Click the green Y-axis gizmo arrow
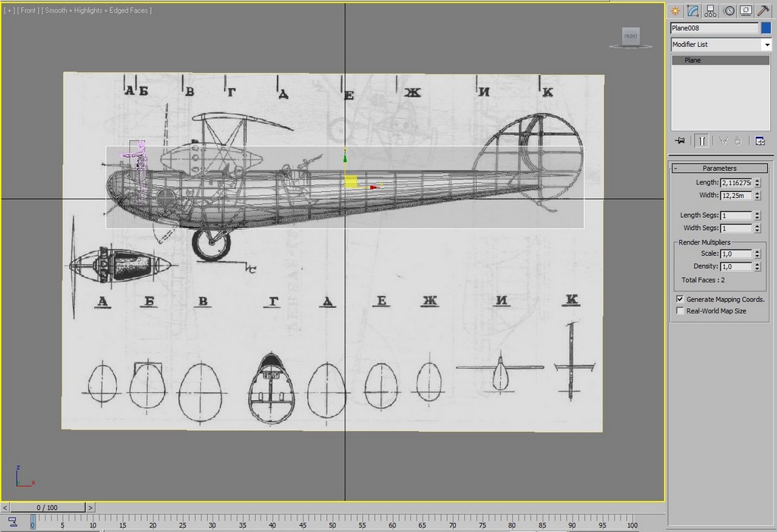This screenshot has width=777, height=532. [x=345, y=156]
